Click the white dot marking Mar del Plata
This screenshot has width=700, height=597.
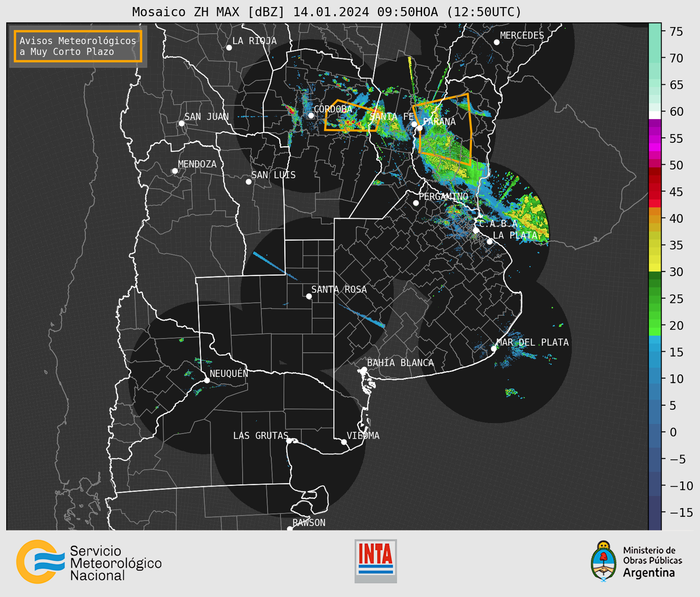coord(493,349)
